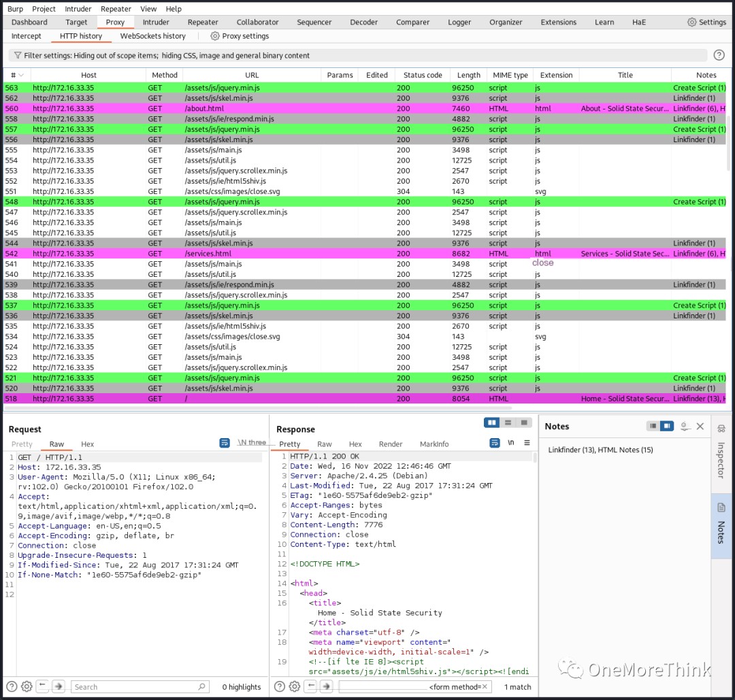The width and height of the screenshot is (735, 700).
Task: Select row 518 with Home - Solid State title
Action: click(x=365, y=399)
